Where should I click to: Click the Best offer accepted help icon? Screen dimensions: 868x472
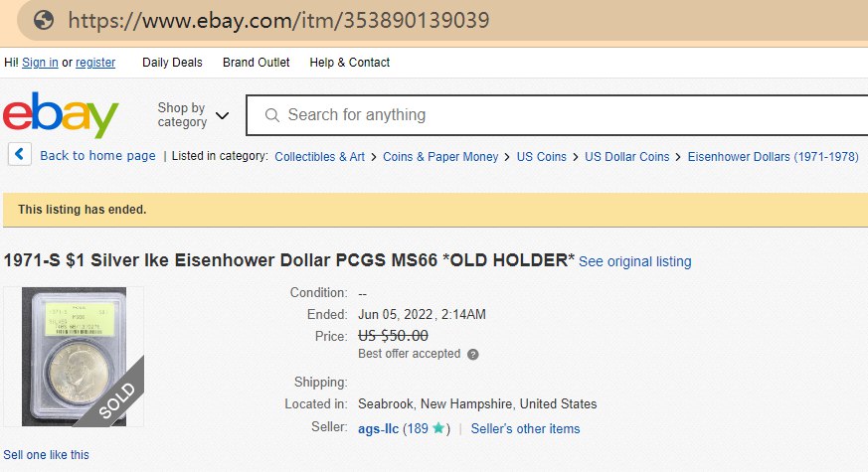pyautogui.click(x=473, y=354)
